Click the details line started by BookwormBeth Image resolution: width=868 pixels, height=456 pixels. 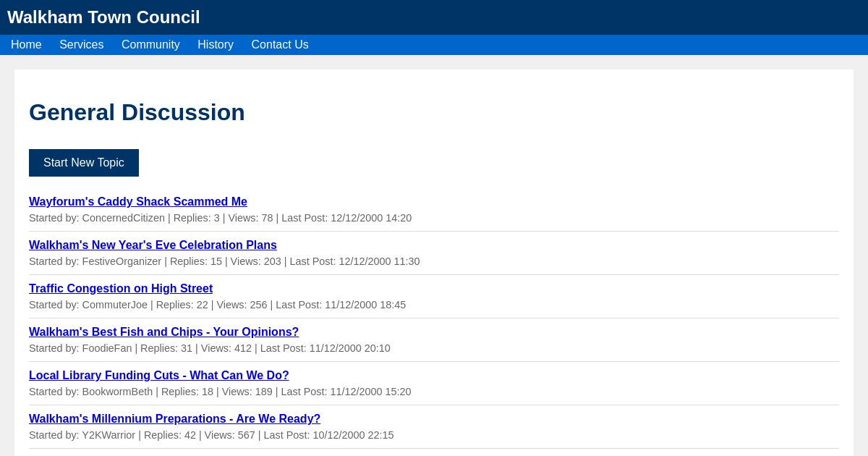[x=220, y=392]
